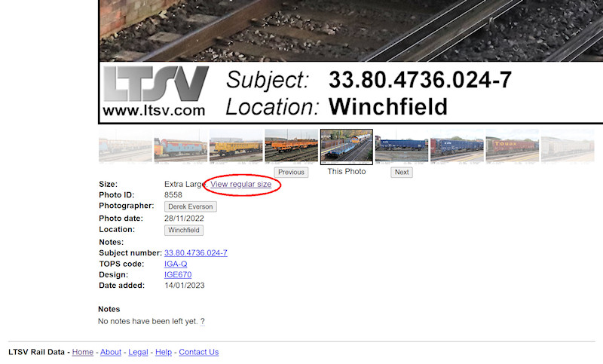Open the About footer link
The height and width of the screenshot is (364, 603).
(111, 352)
